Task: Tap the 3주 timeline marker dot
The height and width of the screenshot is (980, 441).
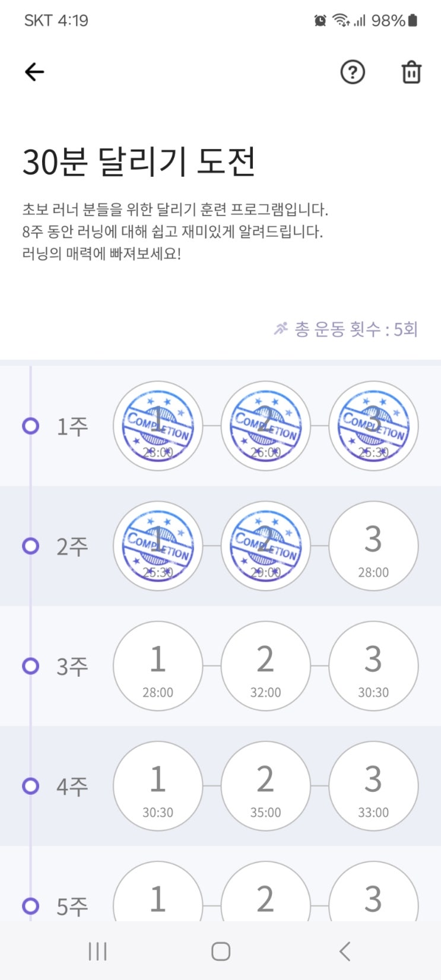Action: point(30,666)
